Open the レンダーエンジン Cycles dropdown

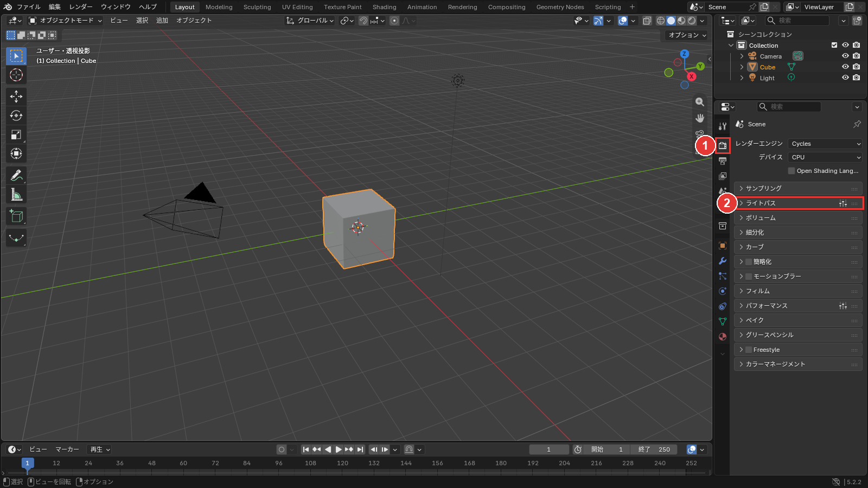pyautogui.click(x=825, y=144)
